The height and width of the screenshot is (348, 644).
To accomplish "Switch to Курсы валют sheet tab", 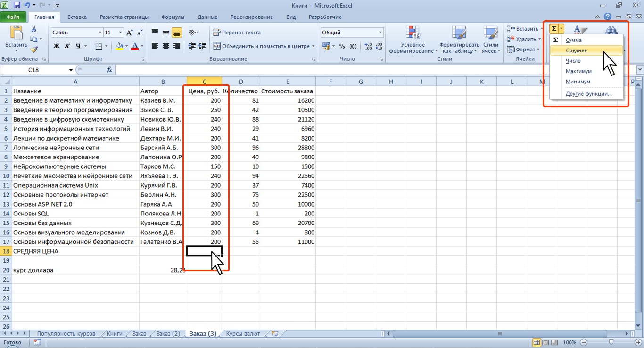I will click(x=243, y=333).
